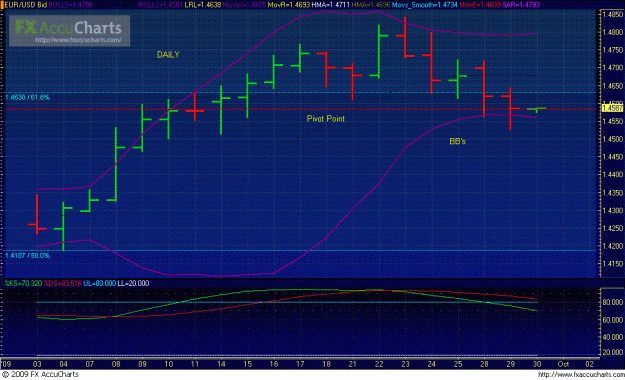Click the 60.000 stochastic axis label
The height and width of the screenshot is (380, 625).
[x=613, y=320]
